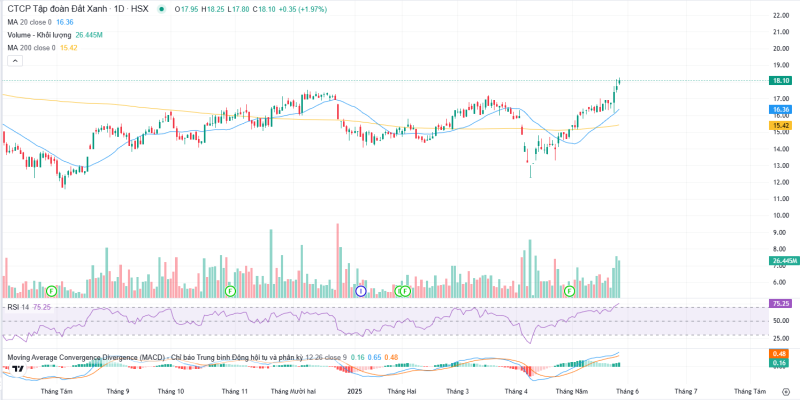Screen dimensions: 800x400
Task: Click the Tháng 7 time axis label
Action: click(x=686, y=391)
